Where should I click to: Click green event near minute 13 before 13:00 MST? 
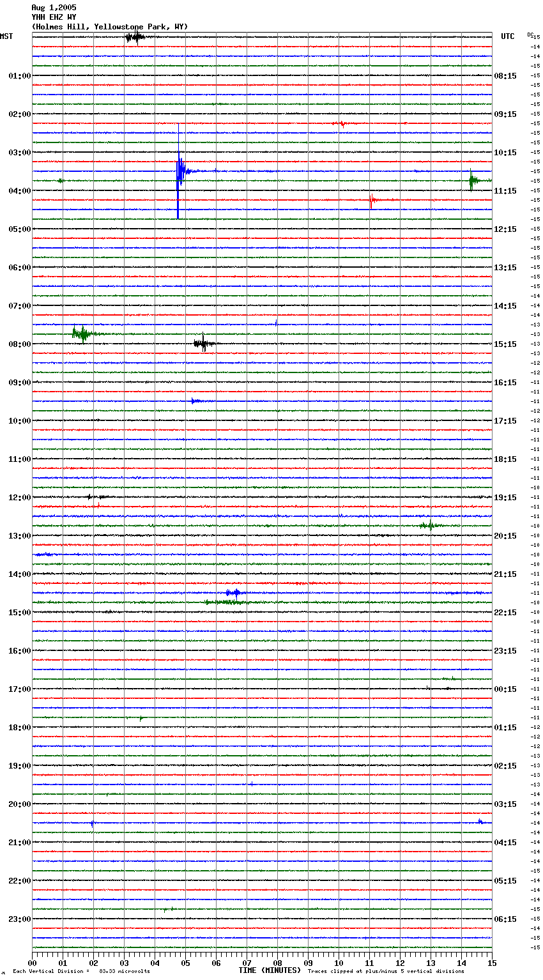pos(429,526)
